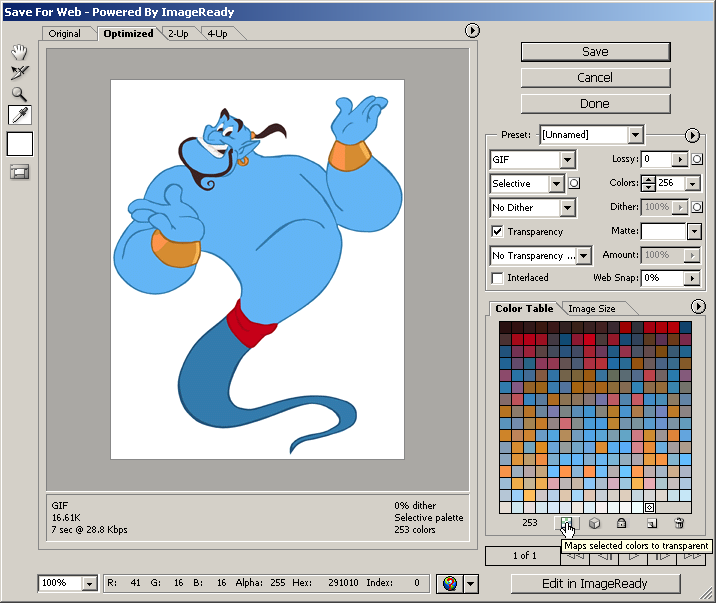Click the 'Selective palette' info text
This screenshot has height=603, width=716.
tap(429, 518)
